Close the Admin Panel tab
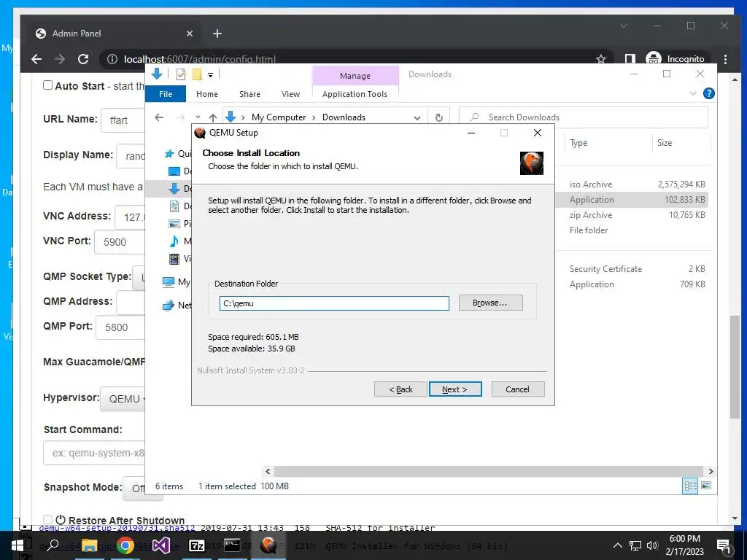The image size is (747, 560). [189, 34]
